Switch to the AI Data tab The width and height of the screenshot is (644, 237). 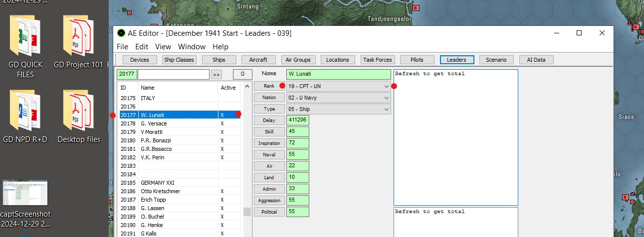coord(536,60)
